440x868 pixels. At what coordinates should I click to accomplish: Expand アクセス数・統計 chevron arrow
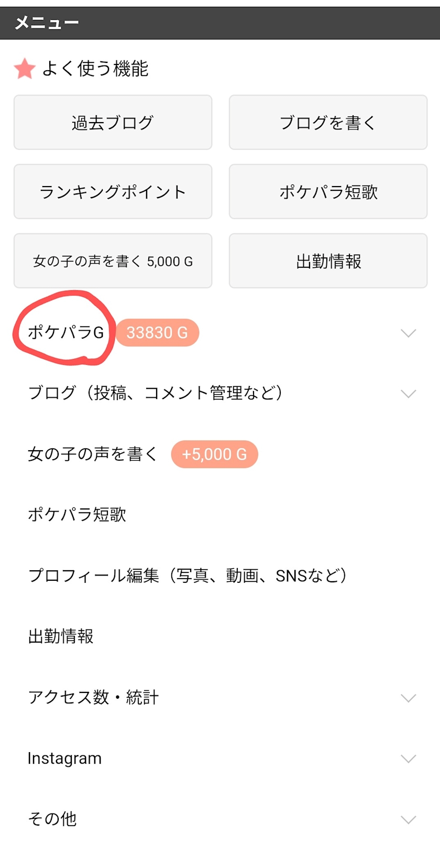coord(408,698)
